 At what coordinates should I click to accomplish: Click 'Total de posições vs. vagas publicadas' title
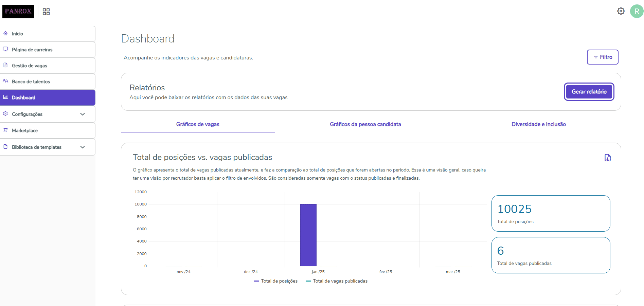[202, 157]
